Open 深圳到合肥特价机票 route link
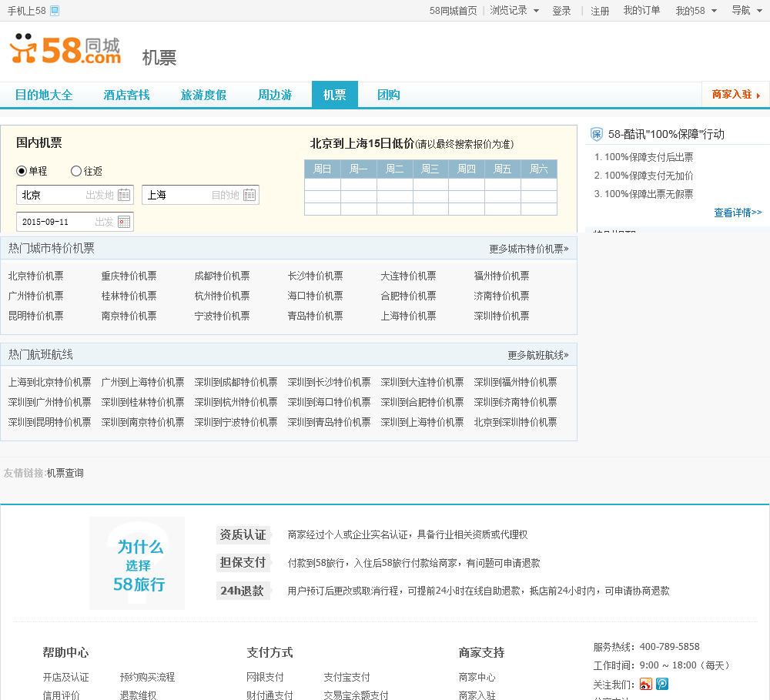Image resolution: width=770 pixels, height=700 pixels. [x=422, y=402]
